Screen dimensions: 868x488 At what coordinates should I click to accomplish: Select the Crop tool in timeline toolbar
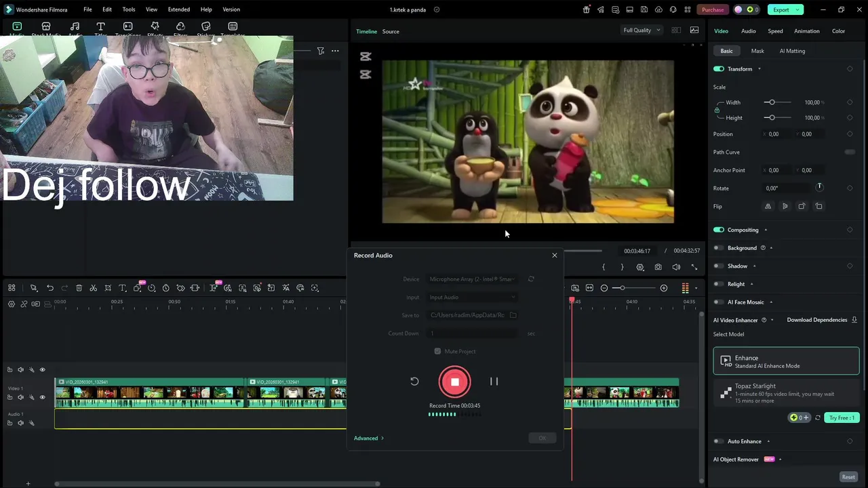click(108, 288)
